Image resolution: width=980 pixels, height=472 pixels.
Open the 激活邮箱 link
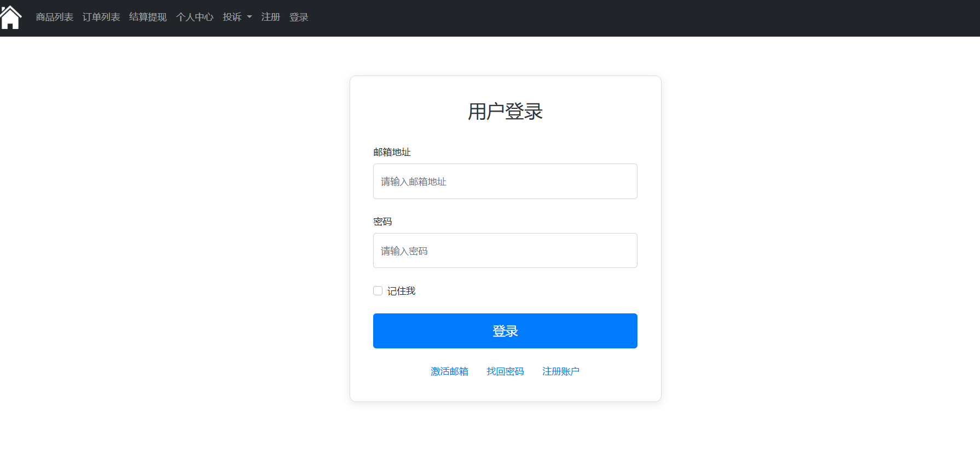click(x=449, y=372)
